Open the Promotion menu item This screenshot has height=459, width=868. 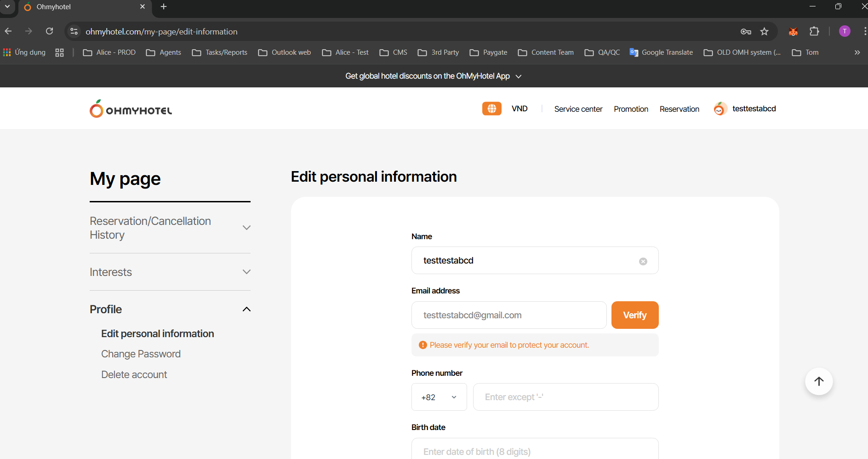[x=631, y=109]
